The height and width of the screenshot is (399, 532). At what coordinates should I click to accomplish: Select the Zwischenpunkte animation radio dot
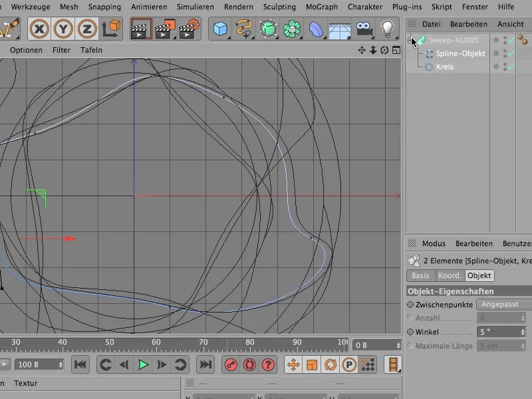(x=410, y=305)
